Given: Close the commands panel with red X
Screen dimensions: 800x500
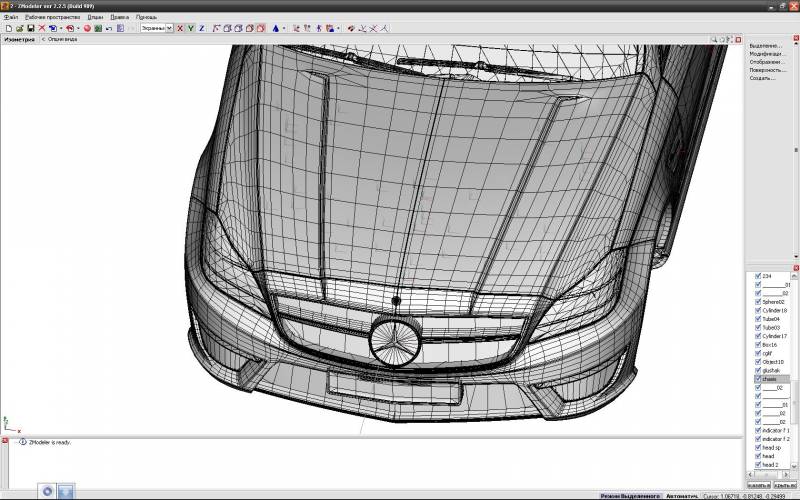Looking at the screenshot, I should coord(796,38).
